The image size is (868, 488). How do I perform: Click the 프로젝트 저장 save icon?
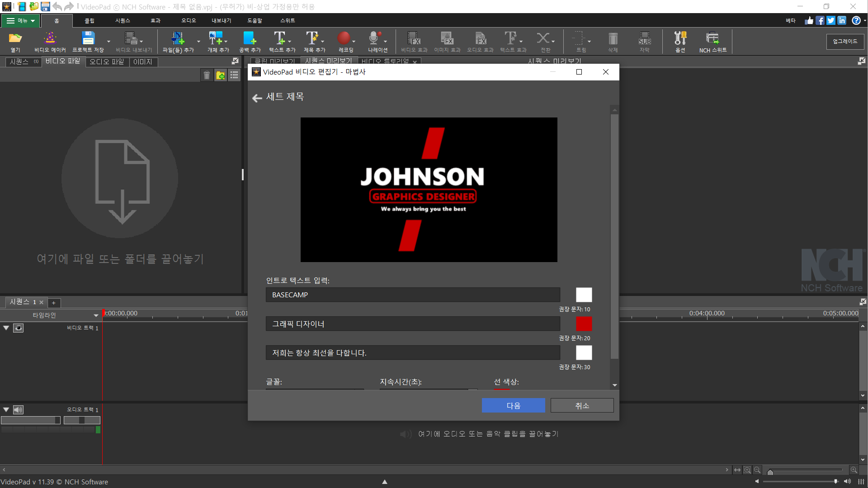coord(88,38)
